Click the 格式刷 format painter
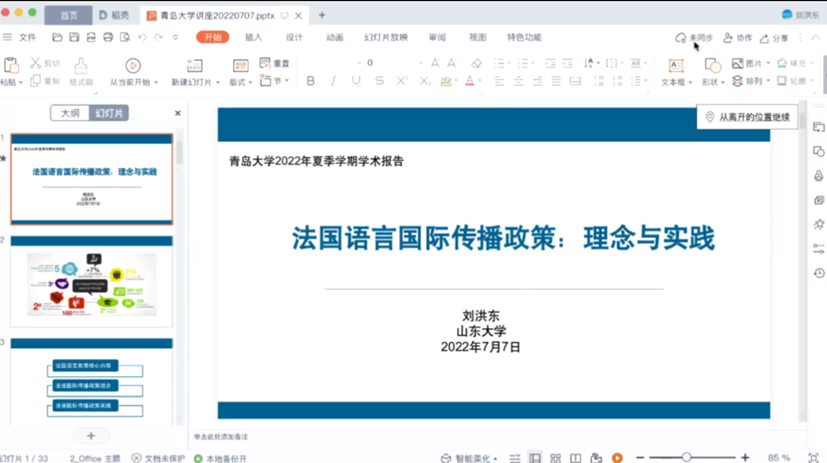 [80, 66]
